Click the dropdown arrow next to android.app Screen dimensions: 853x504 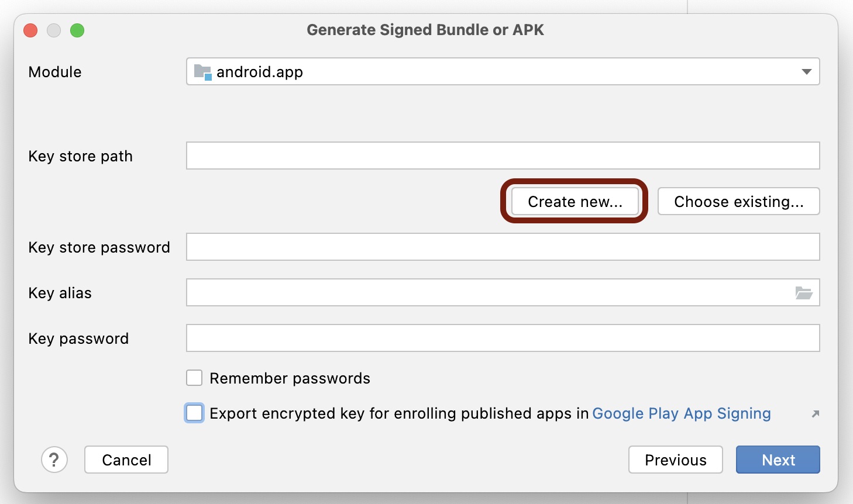point(806,71)
